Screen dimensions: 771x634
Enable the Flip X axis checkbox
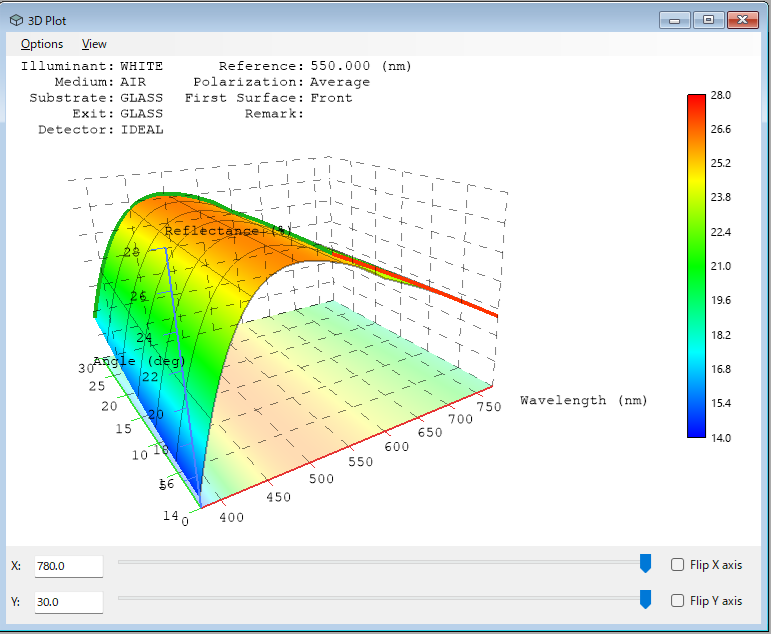(x=677, y=565)
